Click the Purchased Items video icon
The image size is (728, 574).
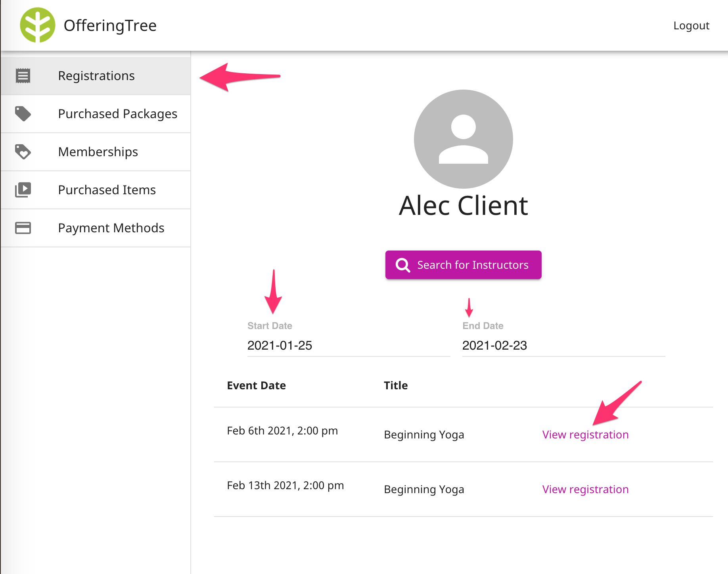coord(23,190)
